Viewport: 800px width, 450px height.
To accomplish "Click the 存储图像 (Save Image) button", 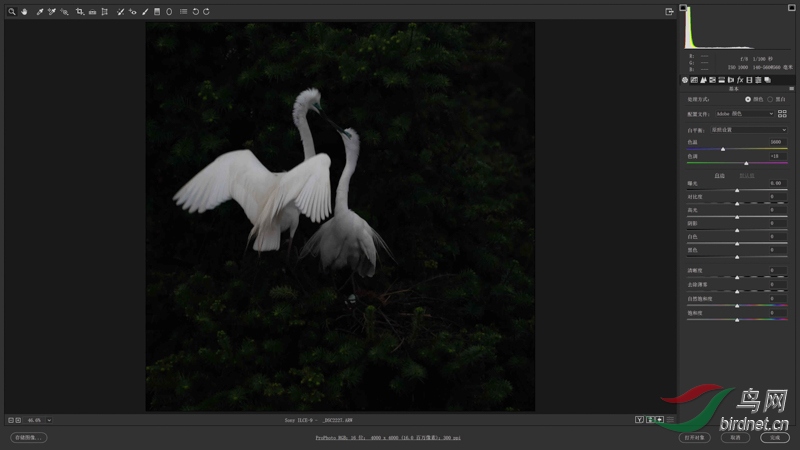I will click(x=29, y=437).
